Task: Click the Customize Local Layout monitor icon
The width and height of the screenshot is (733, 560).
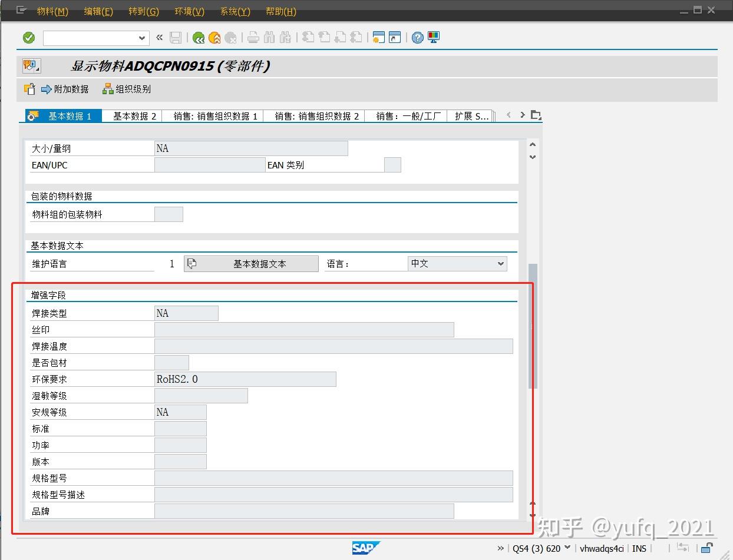Action: coord(434,38)
